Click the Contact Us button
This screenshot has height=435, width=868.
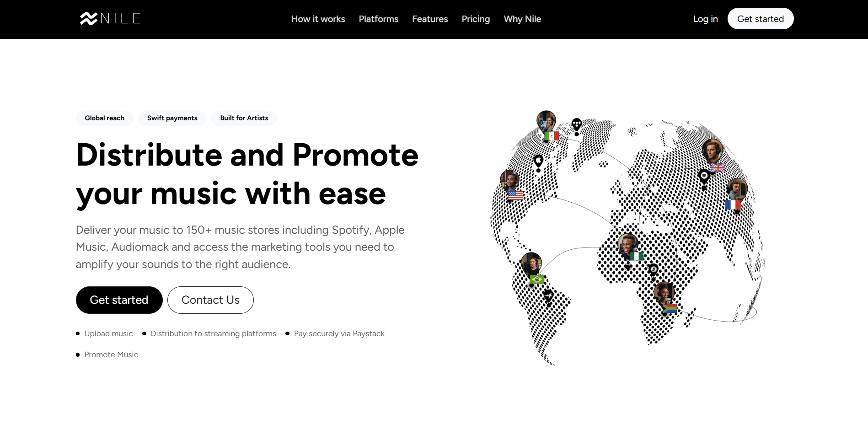click(210, 300)
